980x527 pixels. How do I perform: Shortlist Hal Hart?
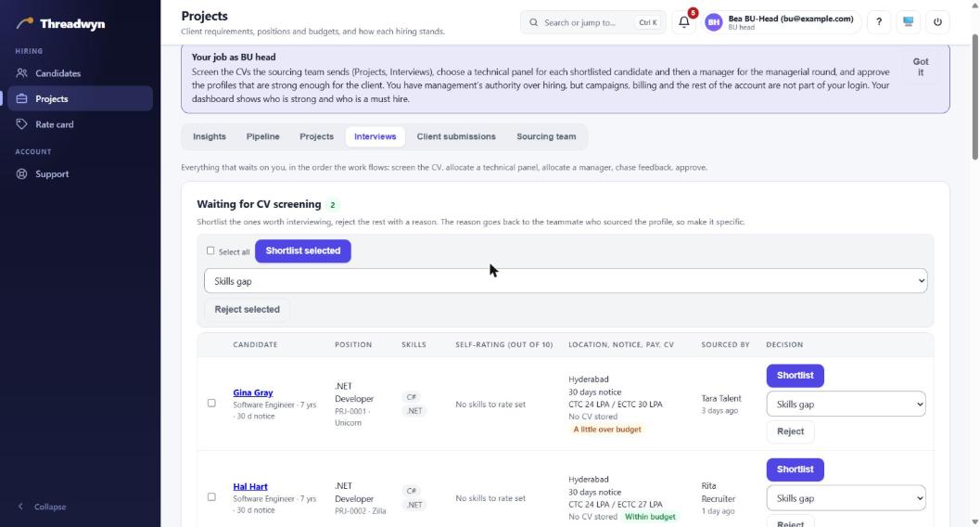coord(795,469)
